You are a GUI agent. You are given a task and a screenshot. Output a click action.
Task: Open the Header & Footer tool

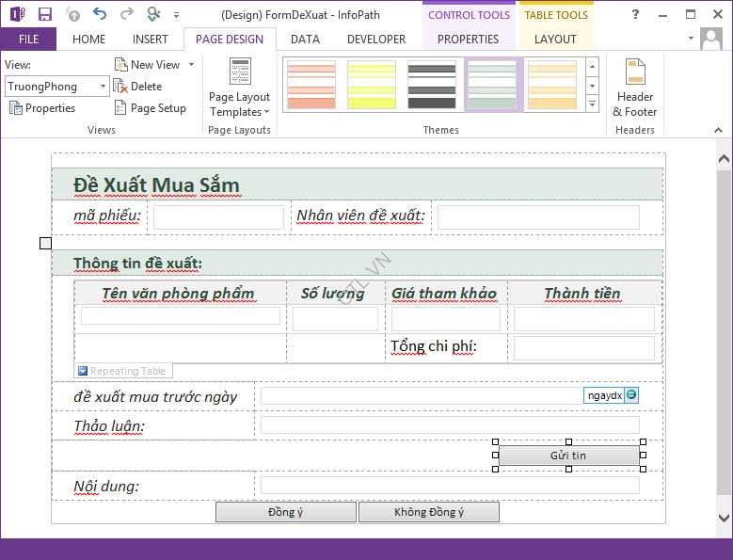[x=635, y=88]
